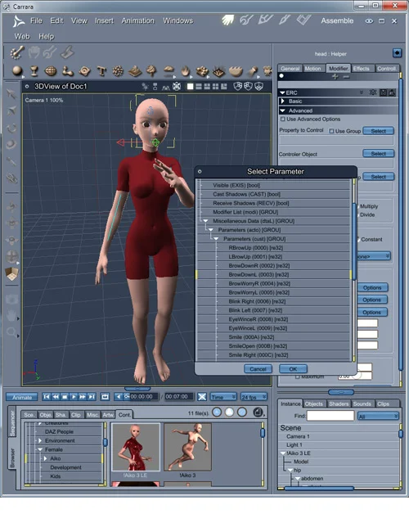Click the play button in transport controls
Image resolution: width=409 pixels, height=532 pixels.
(x=74, y=397)
